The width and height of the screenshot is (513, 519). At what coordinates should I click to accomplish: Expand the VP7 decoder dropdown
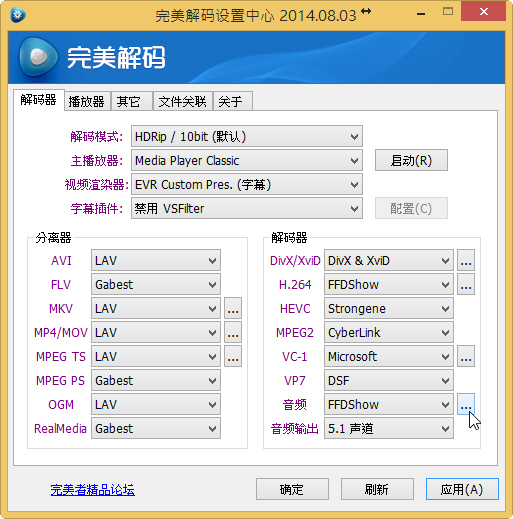click(x=389, y=381)
